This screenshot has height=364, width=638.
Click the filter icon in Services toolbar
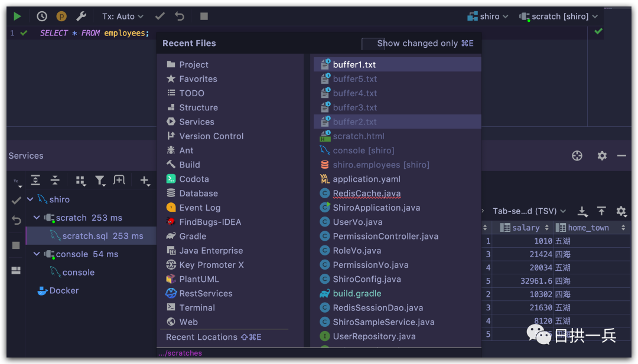(x=100, y=181)
